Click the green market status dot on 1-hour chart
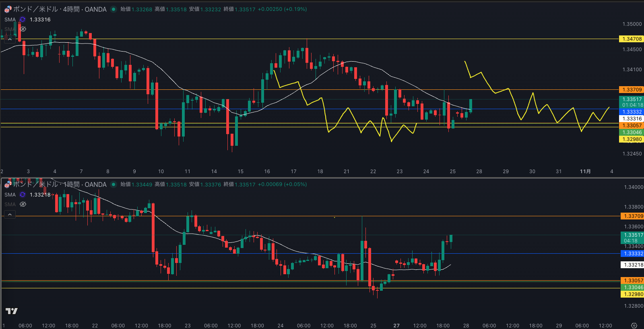The image size is (644, 329). (x=114, y=184)
